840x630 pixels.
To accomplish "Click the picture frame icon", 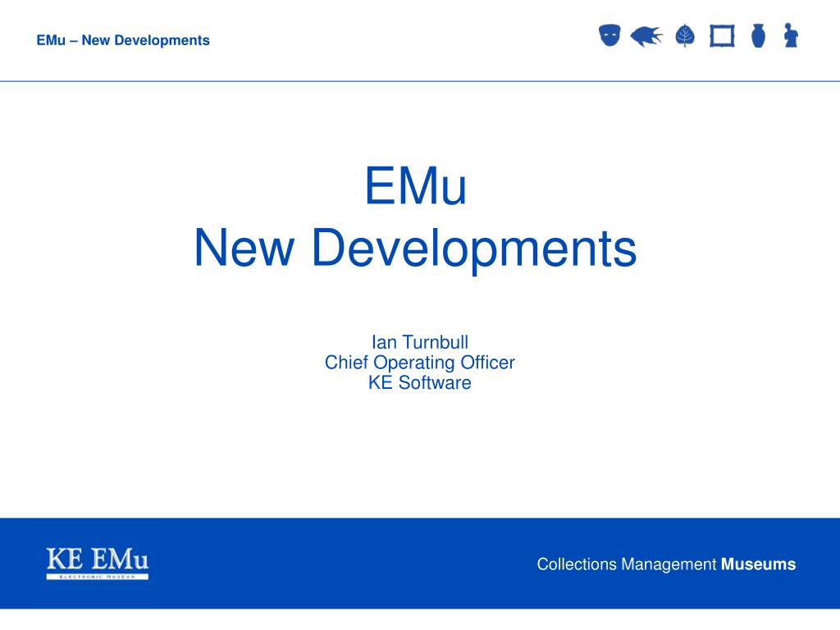I will pyautogui.click(x=722, y=36).
